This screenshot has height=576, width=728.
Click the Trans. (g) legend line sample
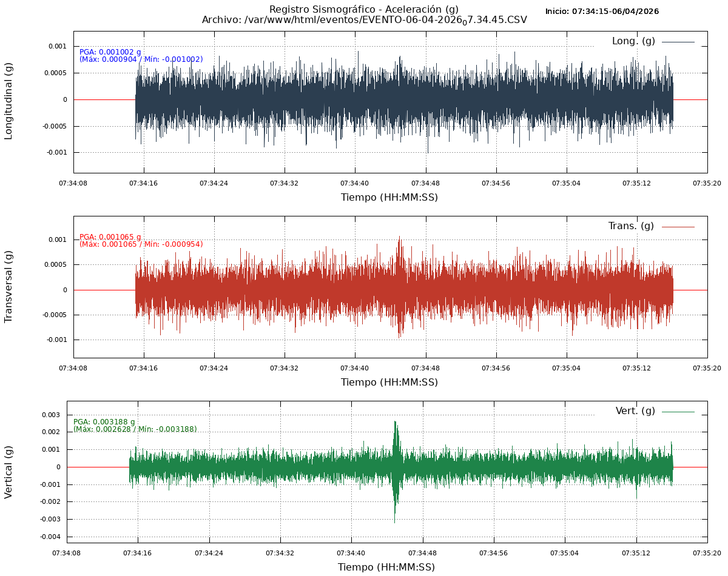click(678, 227)
